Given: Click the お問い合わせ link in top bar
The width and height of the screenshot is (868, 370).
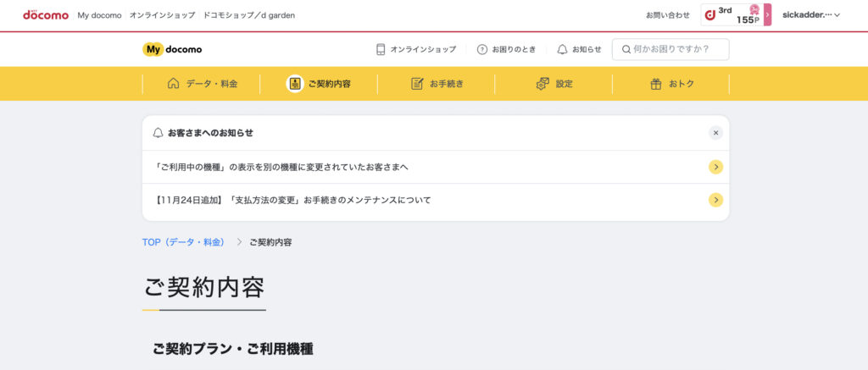Looking at the screenshot, I should pyautogui.click(x=667, y=14).
